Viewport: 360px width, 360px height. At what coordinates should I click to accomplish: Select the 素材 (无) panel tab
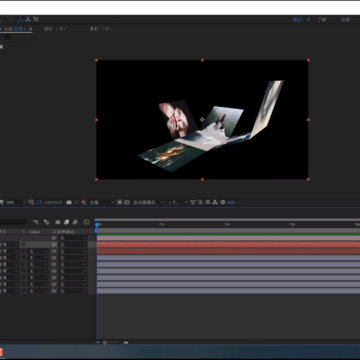(x=101, y=29)
